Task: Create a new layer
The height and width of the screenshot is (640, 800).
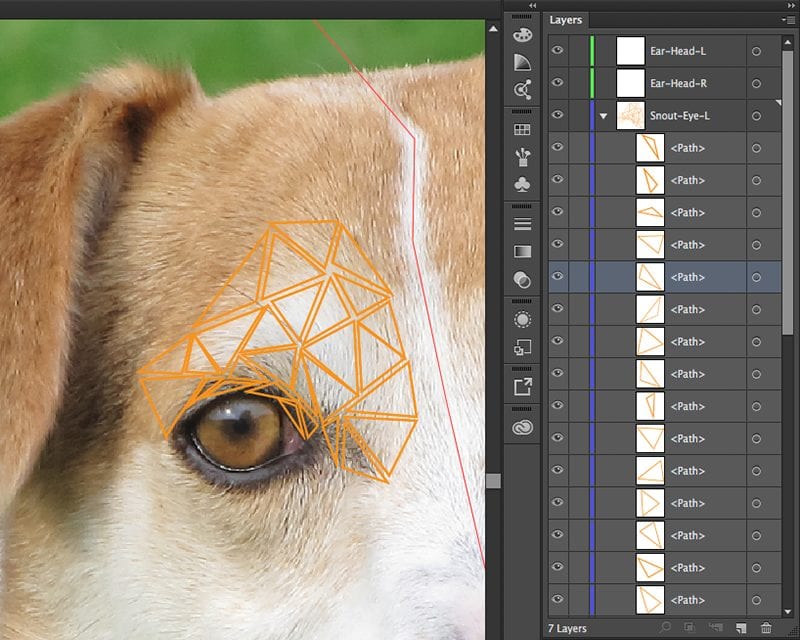Action: click(741, 628)
